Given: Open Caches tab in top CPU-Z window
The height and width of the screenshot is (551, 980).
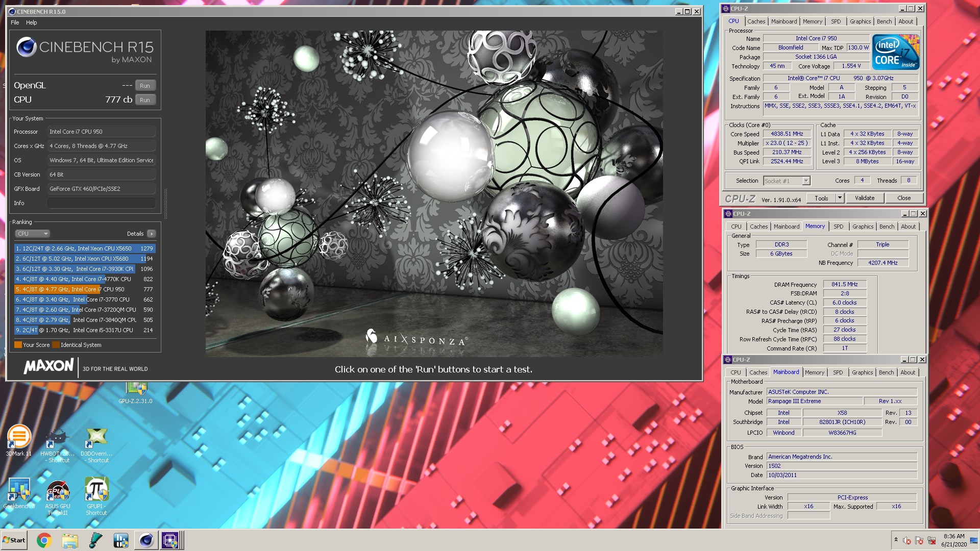Looking at the screenshot, I should coord(756,21).
